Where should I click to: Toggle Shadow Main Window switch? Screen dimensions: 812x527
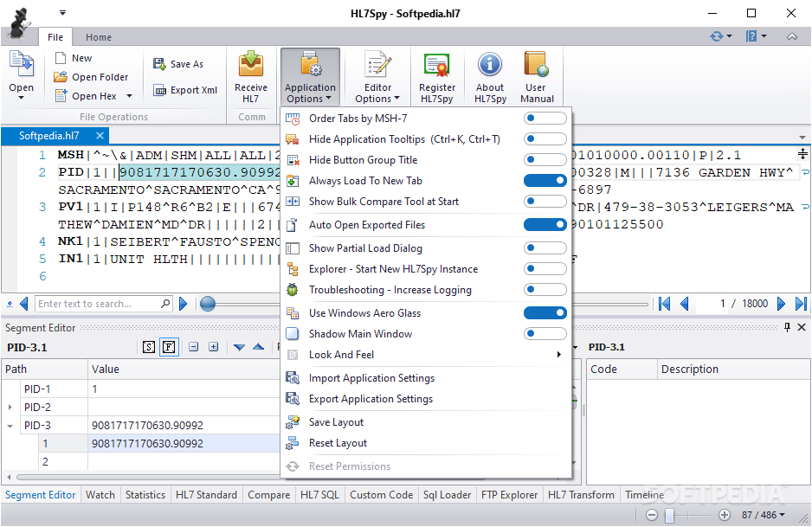coord(545,333)
